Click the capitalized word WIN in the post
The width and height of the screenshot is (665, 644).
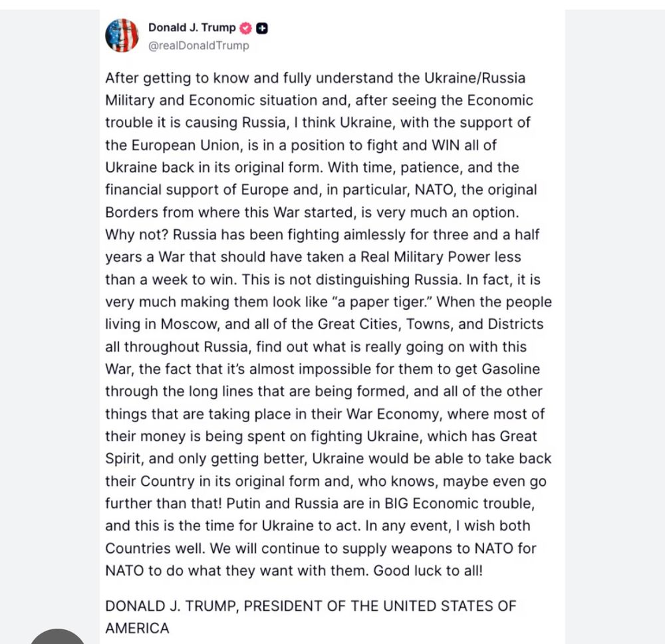[x=446, y=145]
